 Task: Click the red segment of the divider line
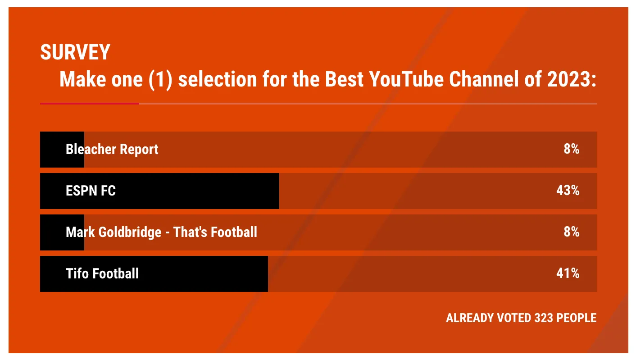point(89,104)
